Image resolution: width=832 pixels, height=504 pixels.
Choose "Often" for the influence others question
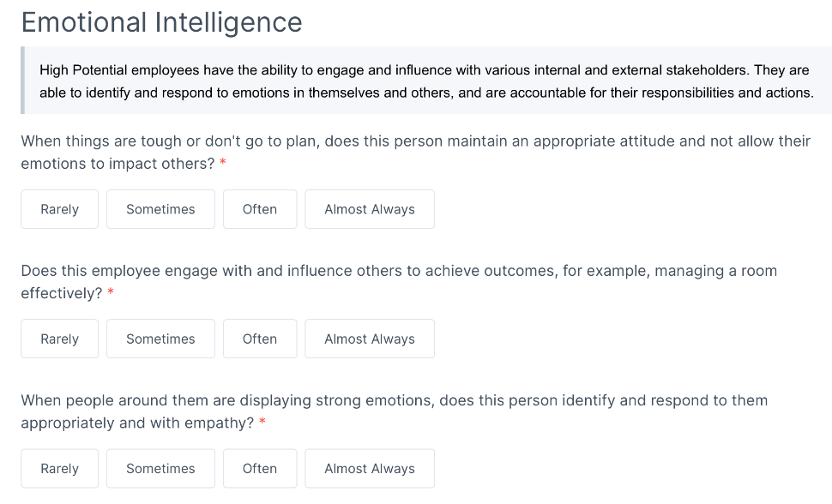pos(259,339)
